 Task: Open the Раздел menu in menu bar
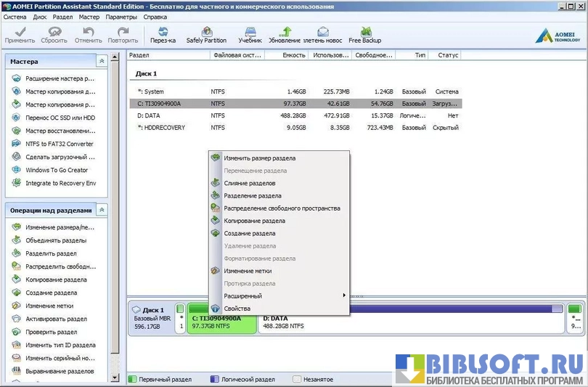pyautogui.click(x=62, y=16)
